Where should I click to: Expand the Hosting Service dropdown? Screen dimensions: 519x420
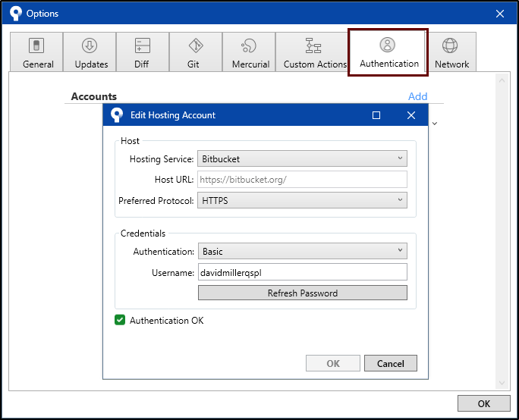click(302, 158)
